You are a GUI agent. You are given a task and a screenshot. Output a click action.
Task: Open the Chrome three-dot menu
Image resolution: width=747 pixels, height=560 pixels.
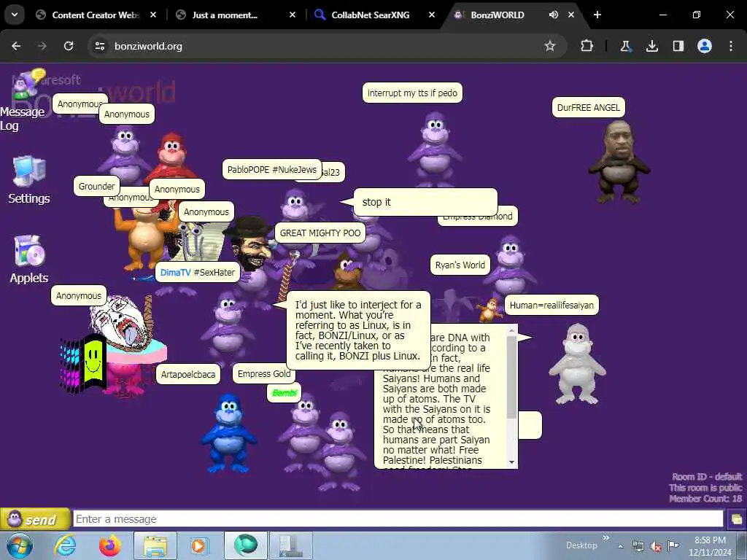click(731, 46)
